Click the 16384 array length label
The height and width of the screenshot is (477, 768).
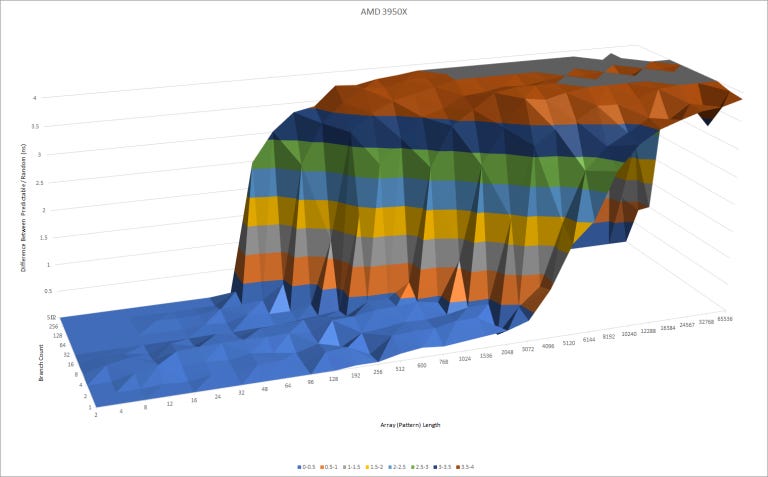coord(668,328)
